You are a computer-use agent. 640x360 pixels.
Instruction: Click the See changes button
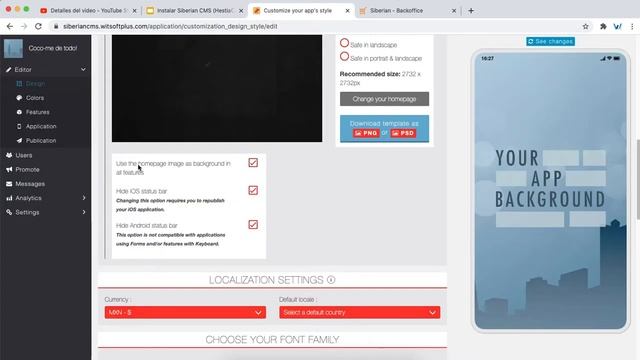[550, 42]
